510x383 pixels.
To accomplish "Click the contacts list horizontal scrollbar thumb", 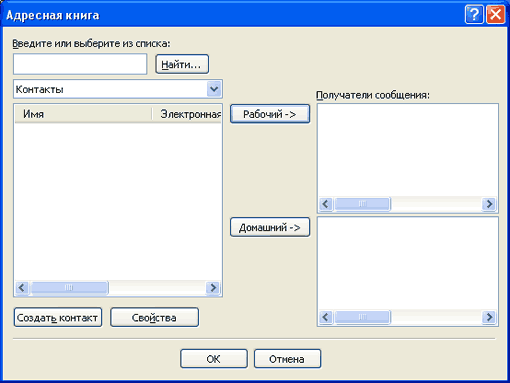I will tap(69, 287).
